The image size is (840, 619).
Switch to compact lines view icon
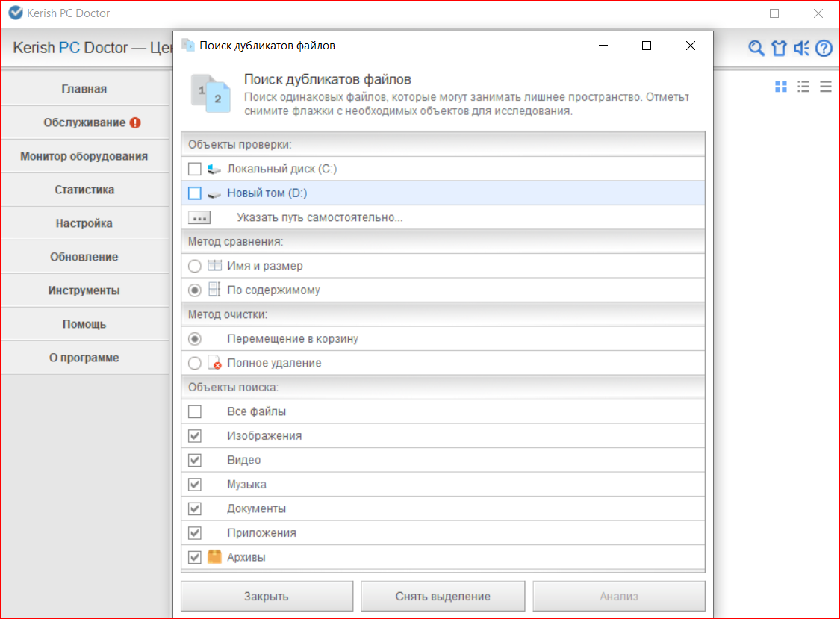pos(826,87)
